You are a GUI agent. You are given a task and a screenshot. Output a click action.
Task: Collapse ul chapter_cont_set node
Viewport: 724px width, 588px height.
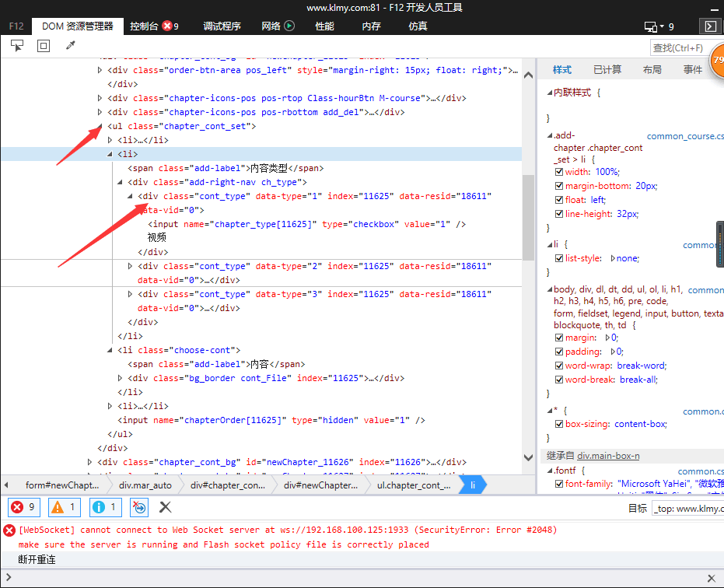pyautogui.click(x=100, y=126)
